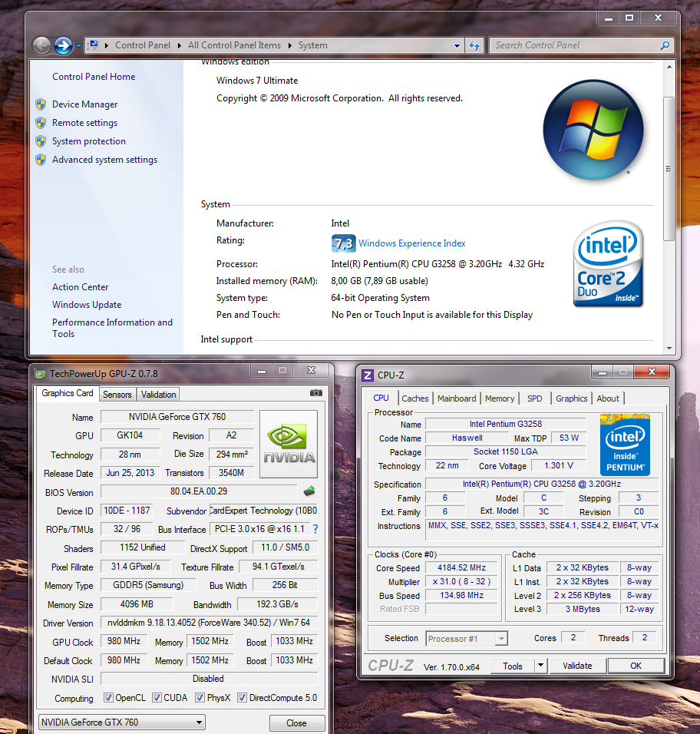This screenshot has height=734, width=700.
Task: Click the 7.3 rating badge icon
Action: pyautogui.click(x=343, y=243)
